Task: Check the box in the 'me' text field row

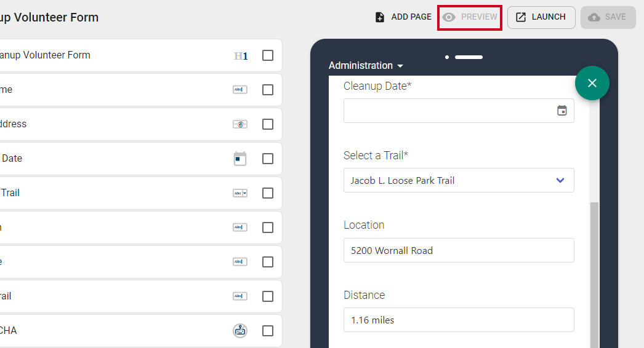Action: 268,90
